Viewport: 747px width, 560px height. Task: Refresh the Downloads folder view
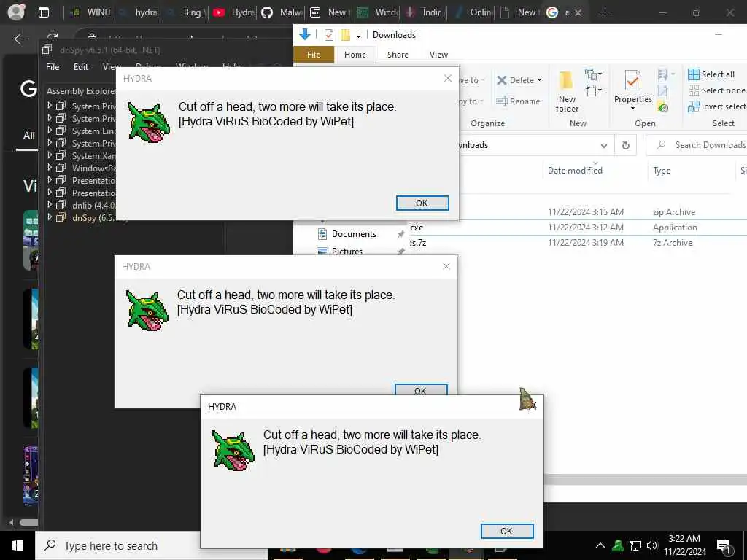click(626, 145)
